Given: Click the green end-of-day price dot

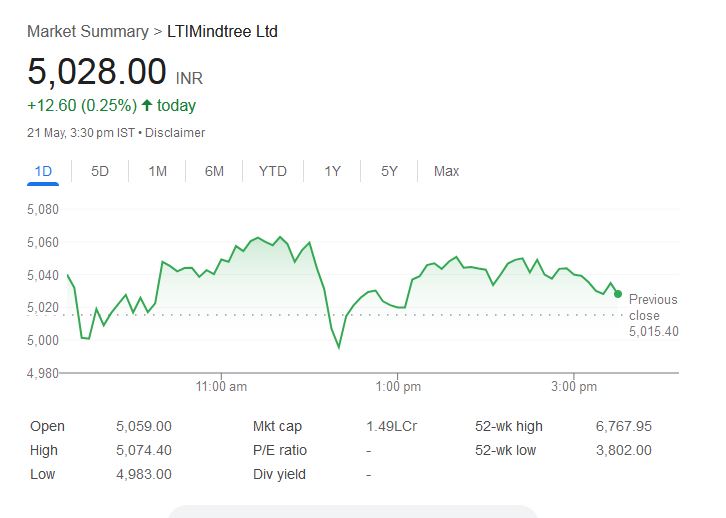Looking at the screenshot, I should coord(618,294).
